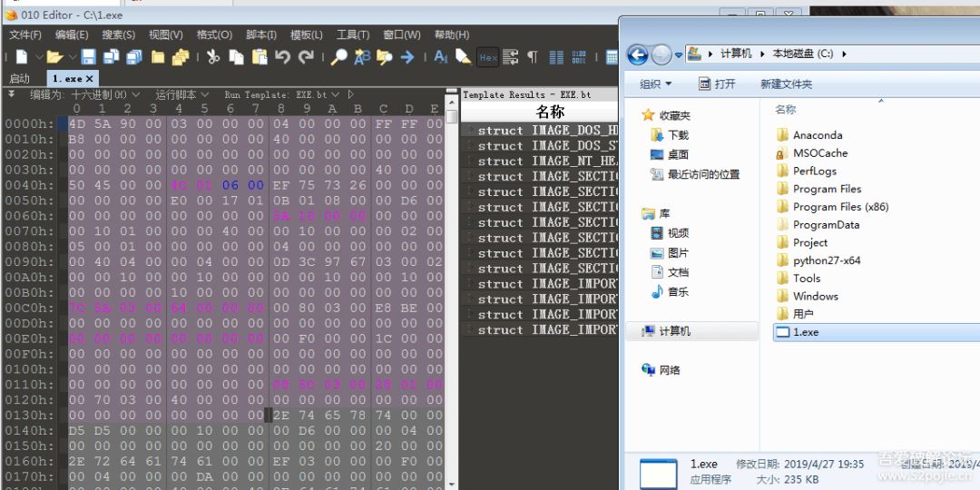Copy the selection using the Copy icon
This screenshot has height=490, width=980.
point(236,57)
